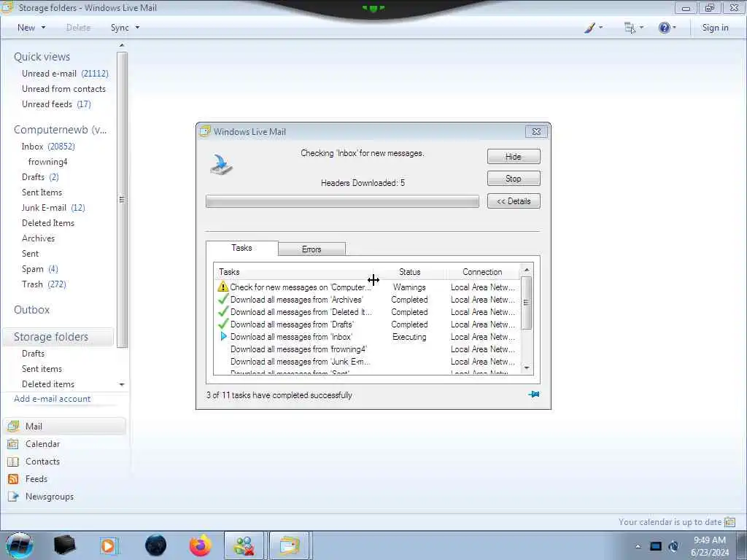
Task: Switch to the Tasks tab
Action: click(x=241, y=248)
